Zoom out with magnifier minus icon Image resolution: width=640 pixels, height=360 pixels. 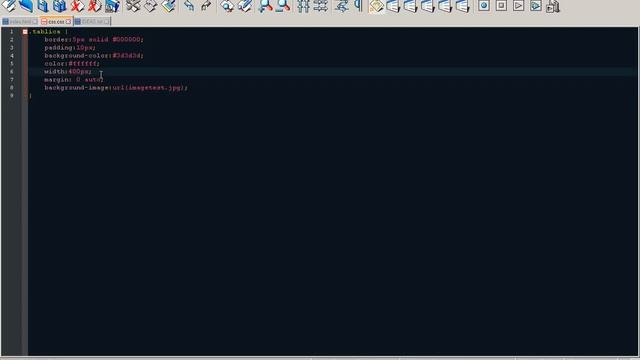point(282,6)
